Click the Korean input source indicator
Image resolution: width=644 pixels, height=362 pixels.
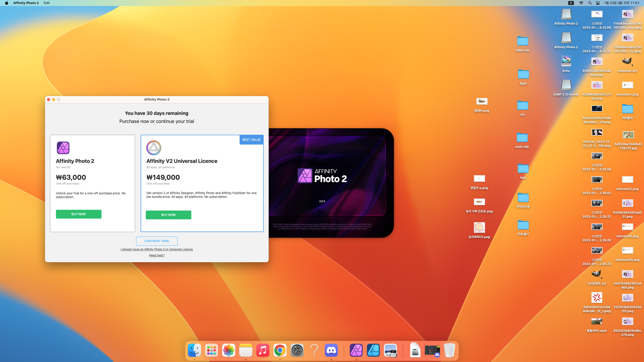(x=571, y=3)
